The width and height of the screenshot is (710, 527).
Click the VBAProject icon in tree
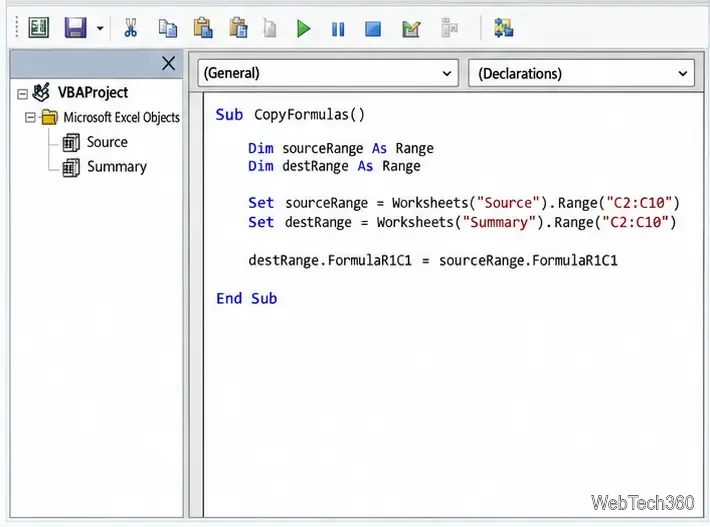42,92
